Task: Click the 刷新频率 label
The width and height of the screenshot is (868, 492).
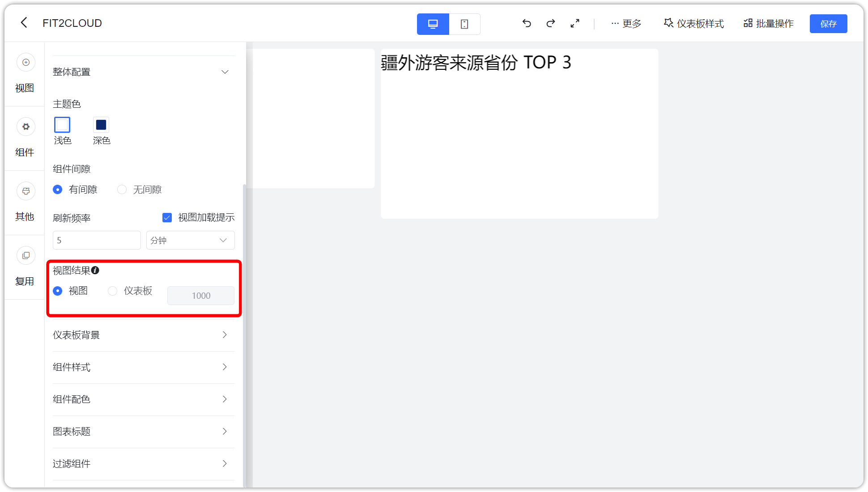Action: (72, 218)
